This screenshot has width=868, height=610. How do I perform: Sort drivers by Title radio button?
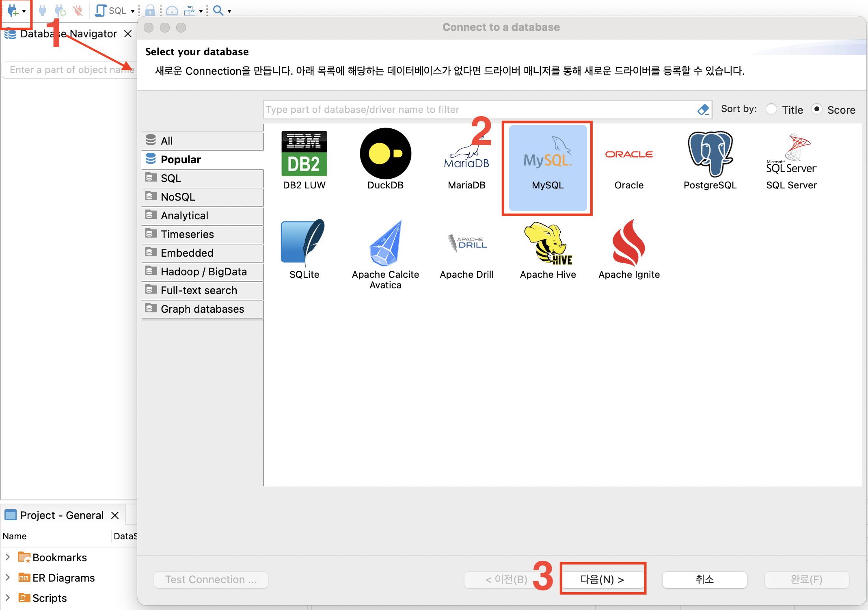point(771,109)
